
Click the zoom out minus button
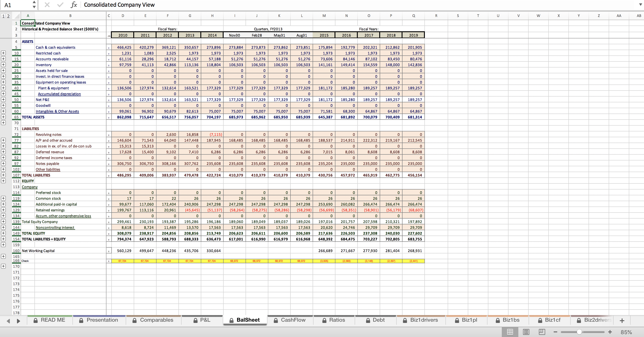[555, 332]
